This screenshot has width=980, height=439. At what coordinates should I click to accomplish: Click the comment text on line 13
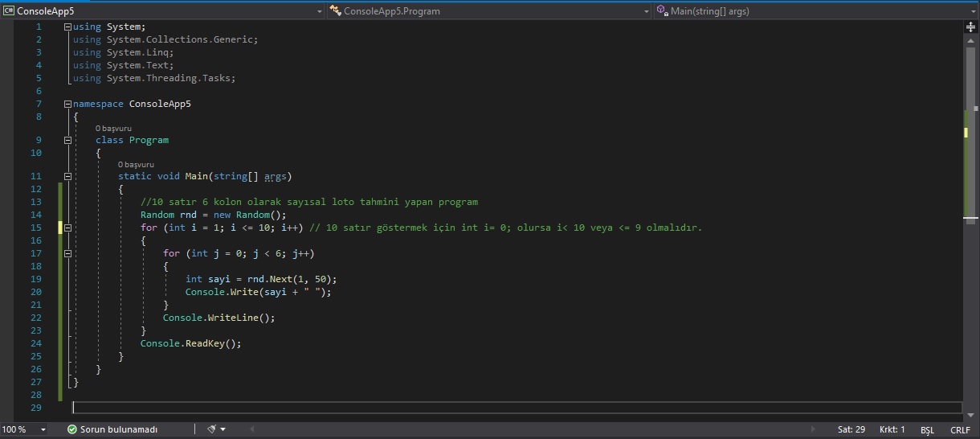[309, 202]
